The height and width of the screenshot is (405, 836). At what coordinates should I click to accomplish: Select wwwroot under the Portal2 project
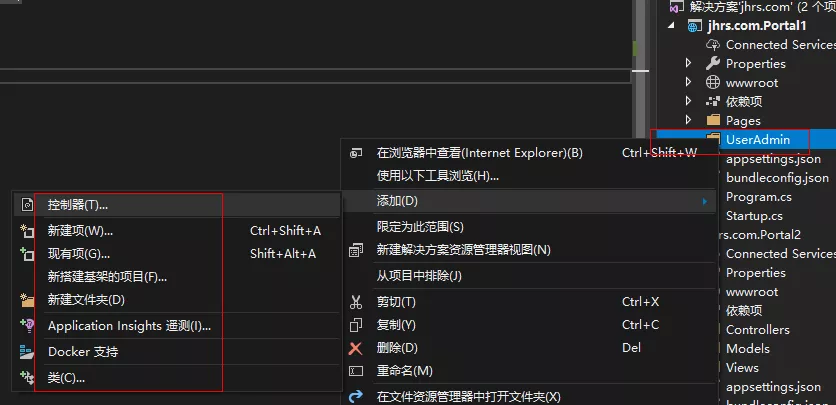pos(752,292)
